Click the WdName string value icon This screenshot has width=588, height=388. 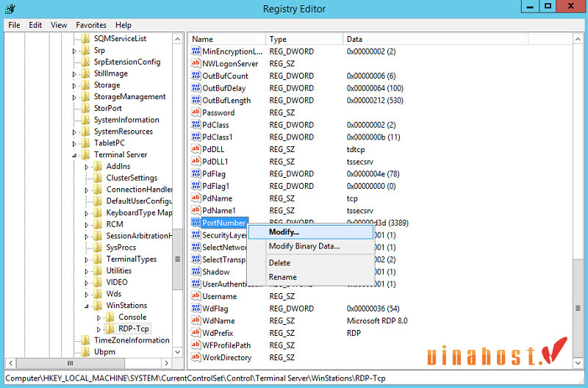(196, 321)
